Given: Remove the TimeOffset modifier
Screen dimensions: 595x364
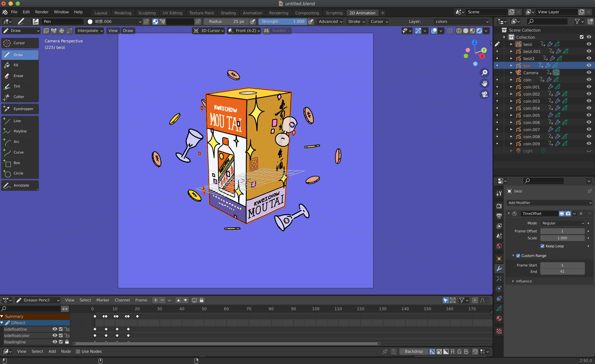Looking at the screenshot, I should pos(581,214).
